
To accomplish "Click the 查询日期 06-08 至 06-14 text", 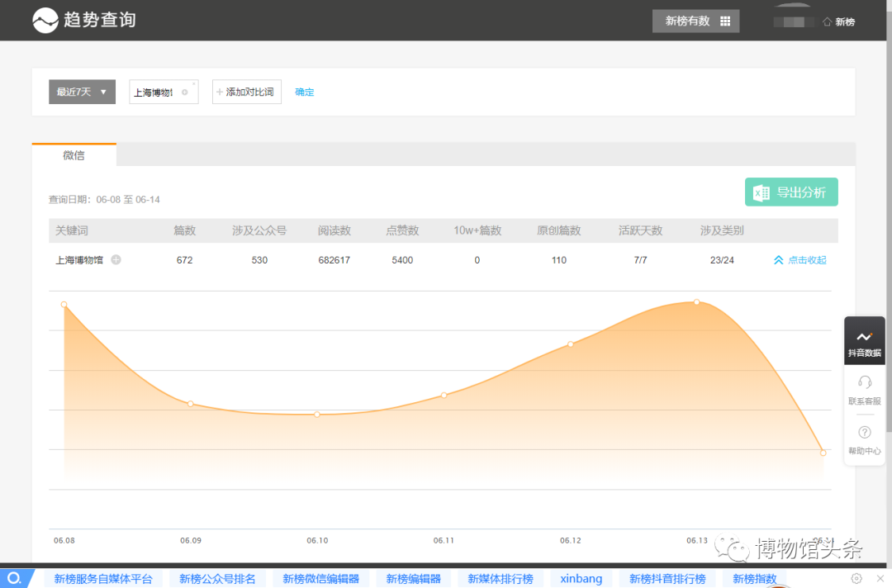I will point(104,200).
